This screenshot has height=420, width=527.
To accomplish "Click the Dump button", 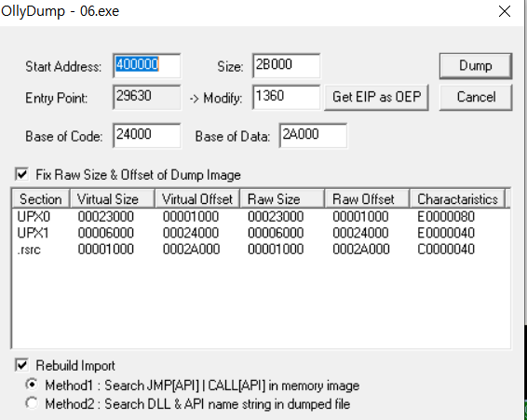I will click(476, 66).
